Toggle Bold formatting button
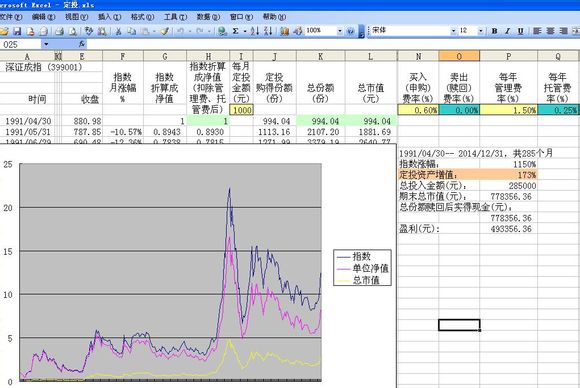The image size is (580, 388). 494,31
